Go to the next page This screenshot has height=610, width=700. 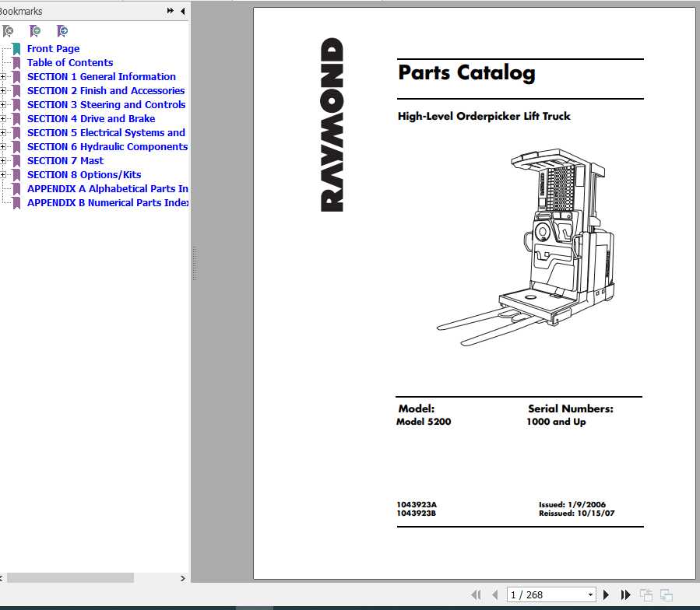607,595
